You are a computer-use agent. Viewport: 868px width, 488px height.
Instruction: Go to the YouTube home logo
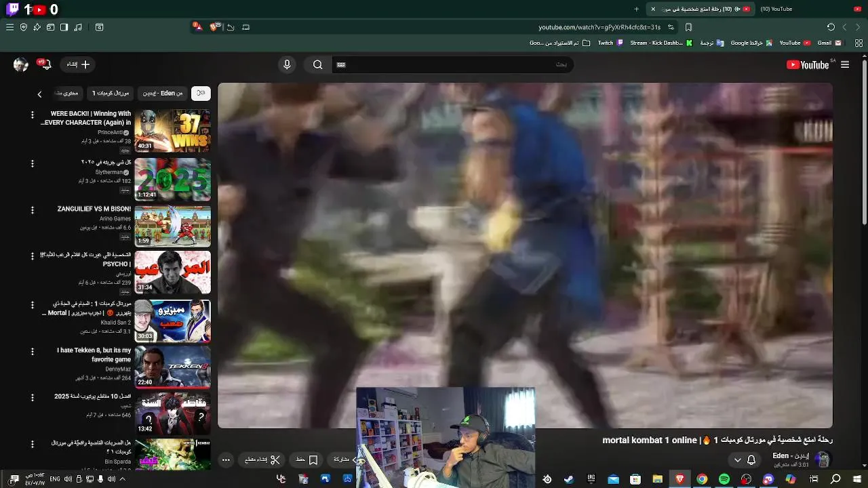click(x=808, y=64)
